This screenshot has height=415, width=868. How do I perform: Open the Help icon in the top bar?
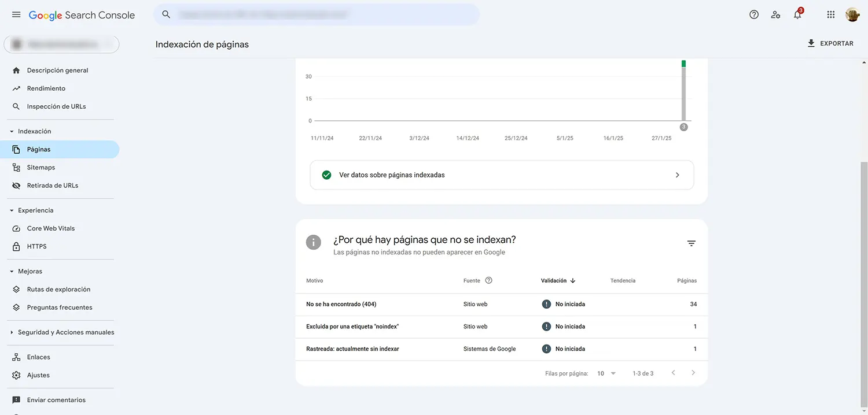click(753, 14)
